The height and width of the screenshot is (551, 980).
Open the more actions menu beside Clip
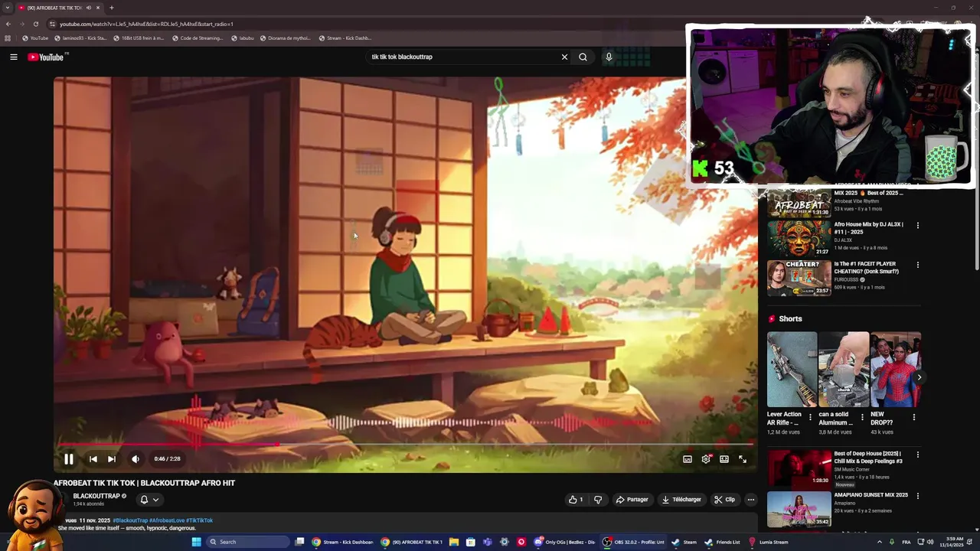pos(750,500)
